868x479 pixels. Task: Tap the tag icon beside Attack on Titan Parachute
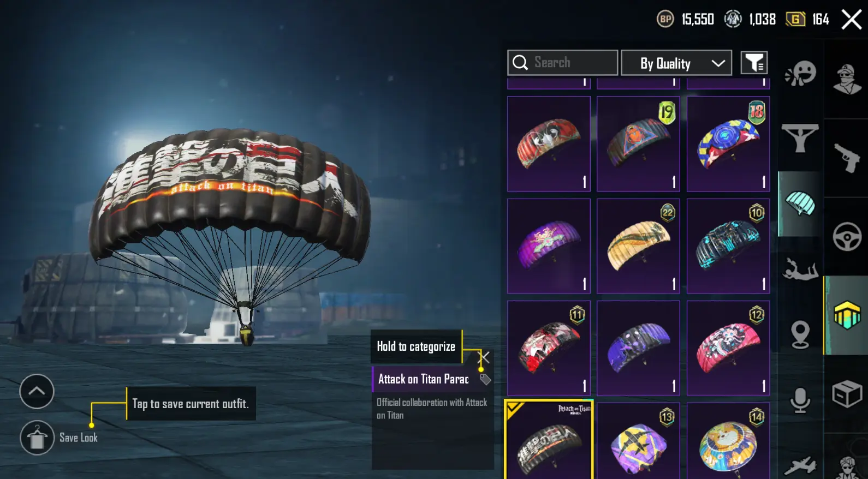click(485, 379)
